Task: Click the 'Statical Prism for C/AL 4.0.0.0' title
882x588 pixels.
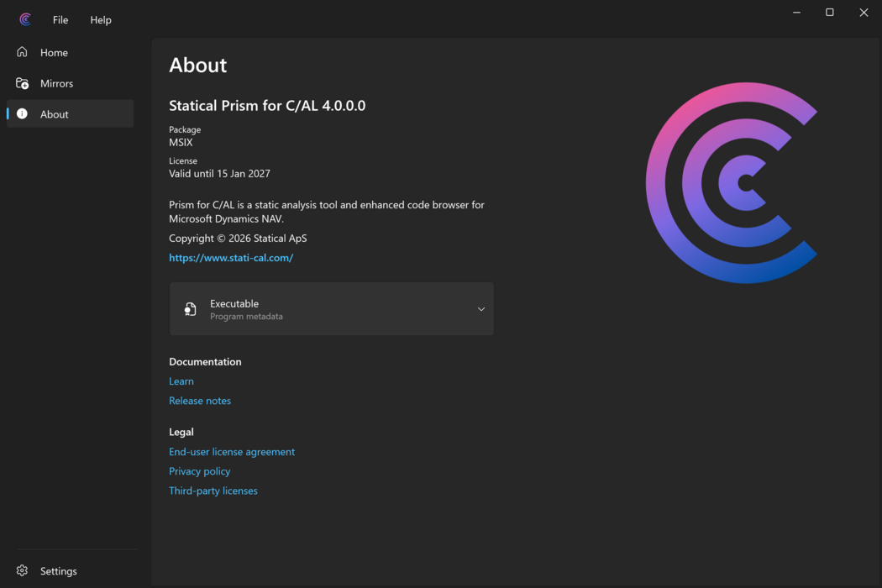Action: (x=267, y=106)
